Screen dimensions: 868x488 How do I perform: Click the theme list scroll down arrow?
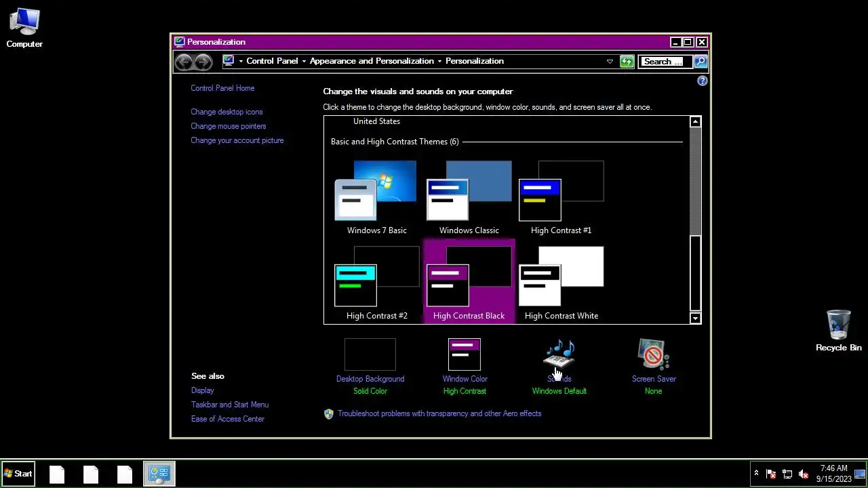(695, 318)
